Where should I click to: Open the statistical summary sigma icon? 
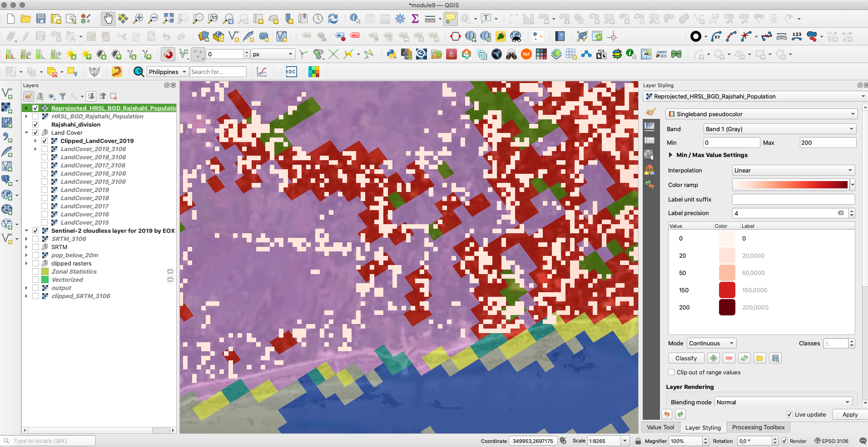click(x=415, y=19)
